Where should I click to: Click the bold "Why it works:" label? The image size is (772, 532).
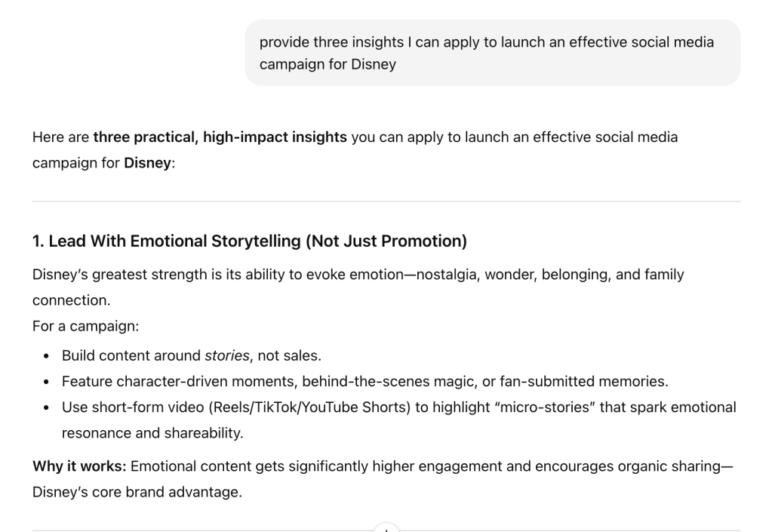click(79, 466)
